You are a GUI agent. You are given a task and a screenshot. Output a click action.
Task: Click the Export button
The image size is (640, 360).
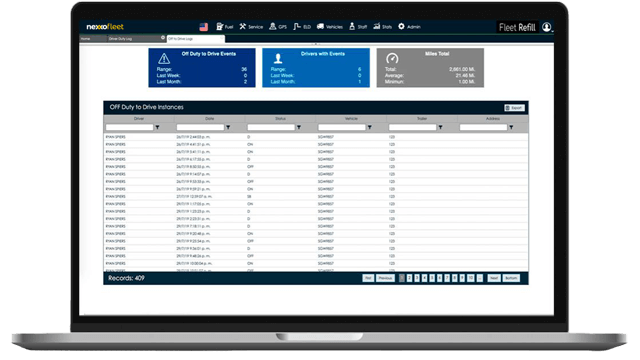pyautogui.click(x=514, y=108)
